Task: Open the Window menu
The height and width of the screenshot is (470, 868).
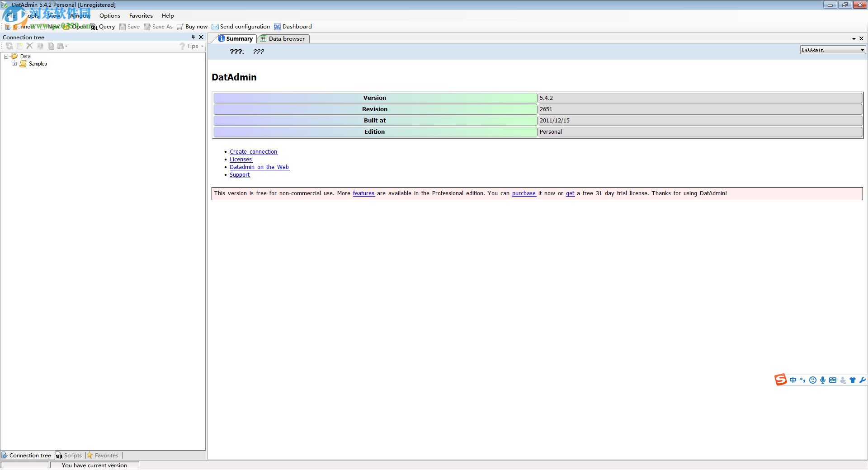Action: 80,16
